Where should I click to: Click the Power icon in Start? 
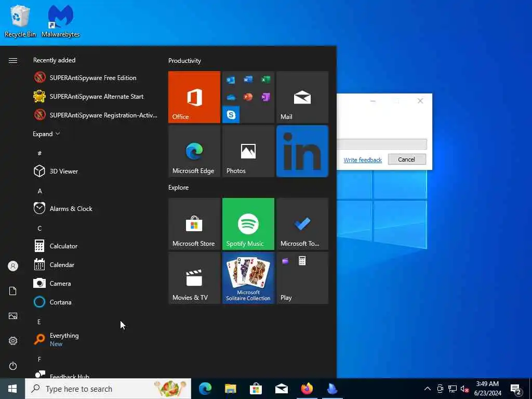click(13, 366)
